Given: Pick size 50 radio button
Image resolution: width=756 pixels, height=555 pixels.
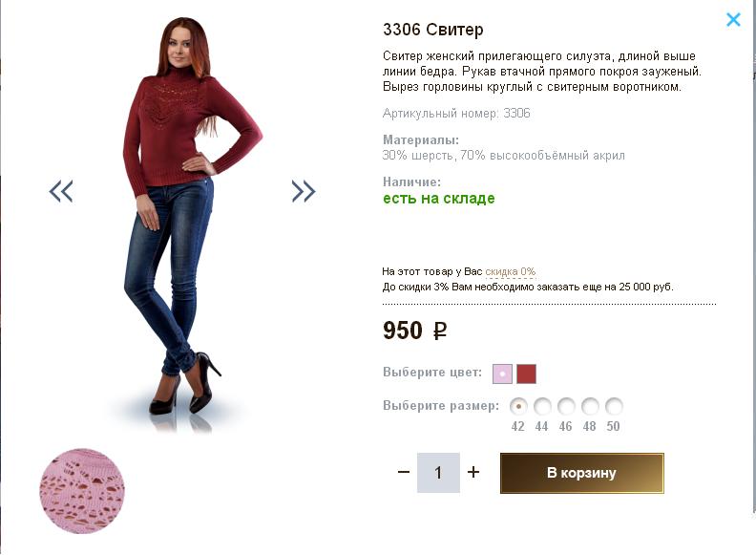Looking at the screenshot, I should click(614, 406).
